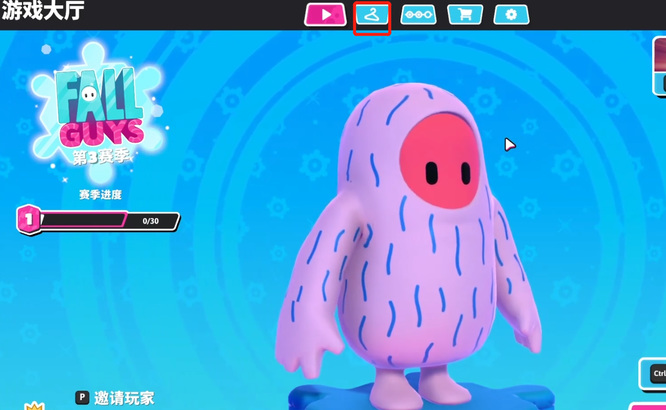Click the 游戏大厅 lobby title
The image size is (666, 410).
pyautogui.click(x=42, y=12)
